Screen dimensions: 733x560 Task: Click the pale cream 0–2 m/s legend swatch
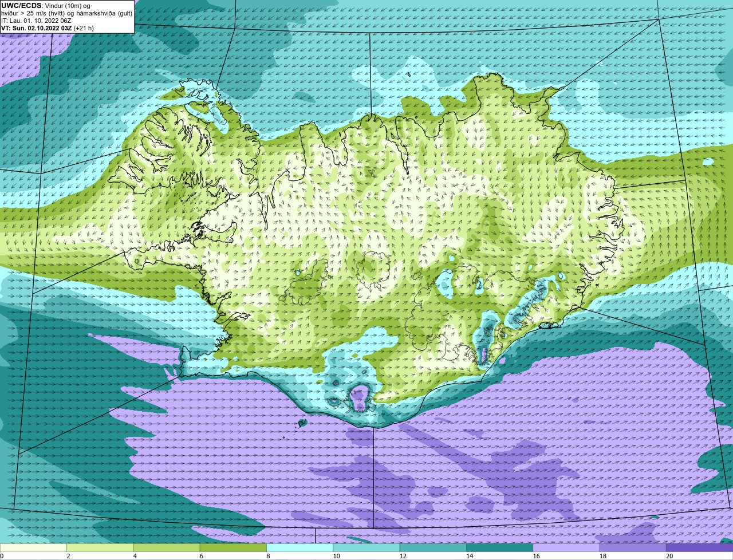coord(33,548)
